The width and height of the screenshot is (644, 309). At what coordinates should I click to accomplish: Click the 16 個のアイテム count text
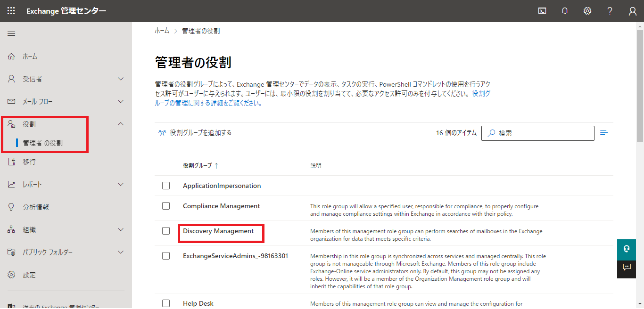click(456, 133)
